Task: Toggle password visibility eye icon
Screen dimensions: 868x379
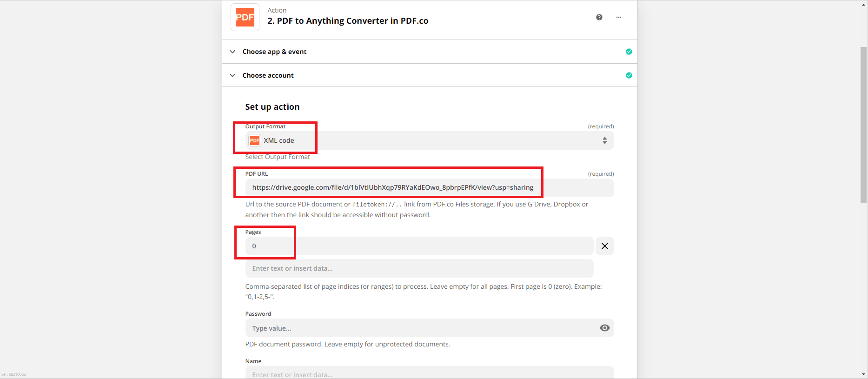Action: click(x=604, y=328)
